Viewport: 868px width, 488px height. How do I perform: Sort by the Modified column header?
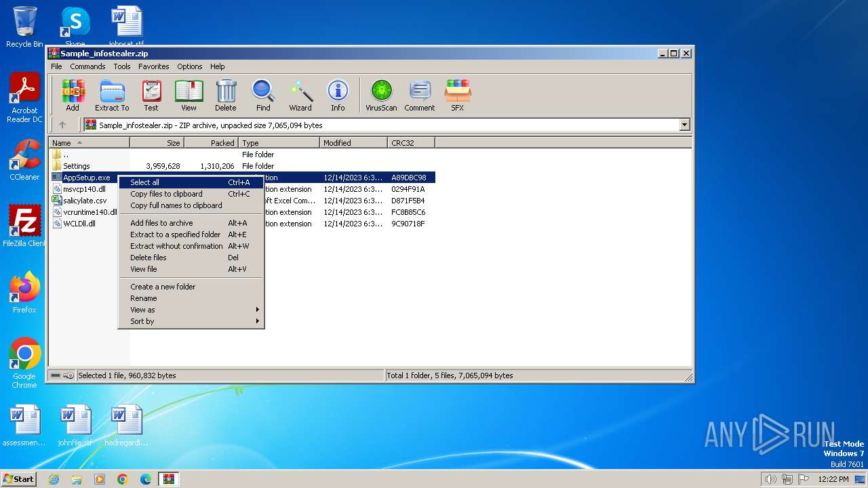[x=353, y=143]
